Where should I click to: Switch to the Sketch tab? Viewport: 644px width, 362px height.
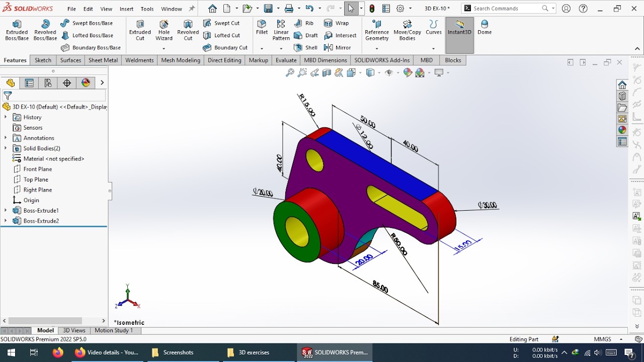43,60
